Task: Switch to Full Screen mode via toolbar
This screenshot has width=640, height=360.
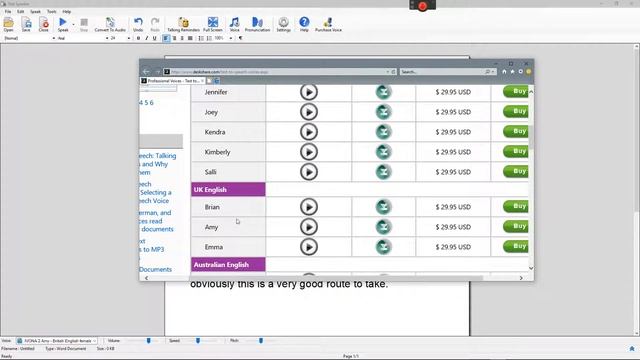Action: coord(213,24)
